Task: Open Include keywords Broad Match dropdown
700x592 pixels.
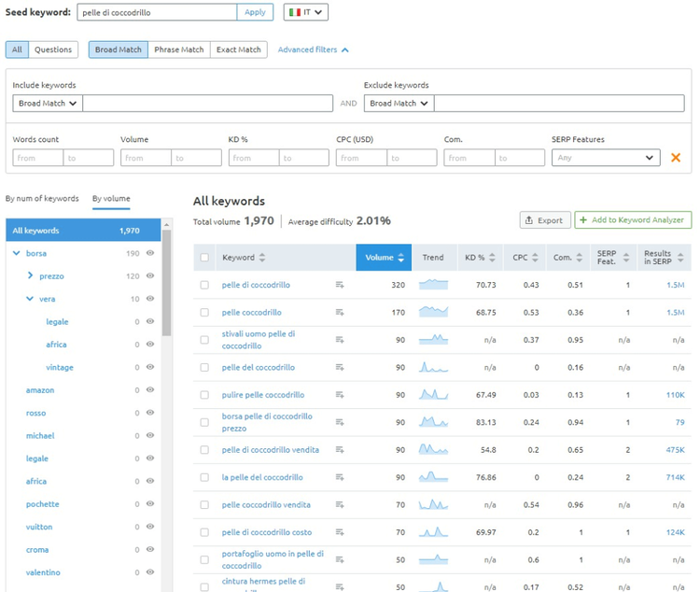Action: tap(48, 104)
